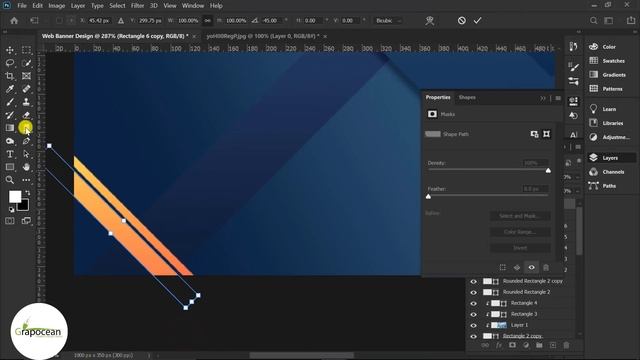Screen dimensions: 640x360
Task: Select the Healing Brush tool
Action: 26,89
